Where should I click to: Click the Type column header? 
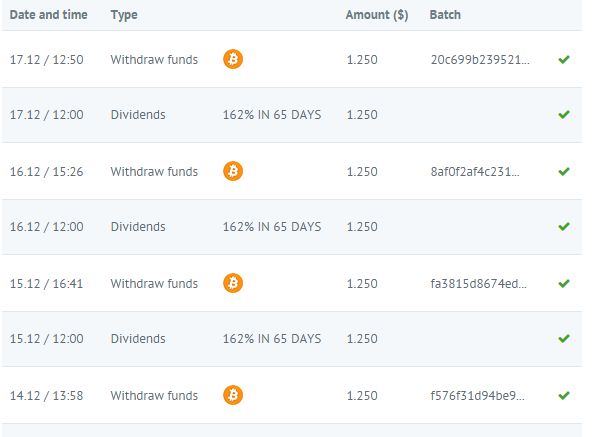tap(124, 15)
